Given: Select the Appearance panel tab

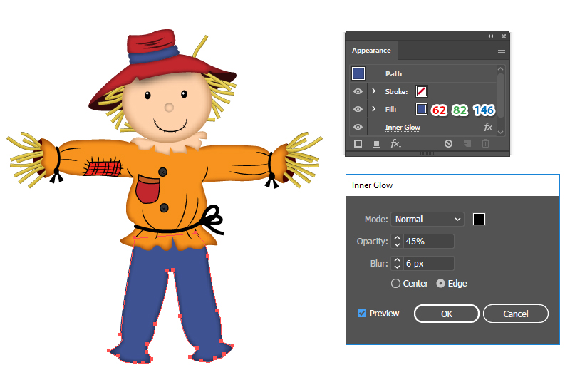Looking at the screenshot, I should tap(371, 51).
